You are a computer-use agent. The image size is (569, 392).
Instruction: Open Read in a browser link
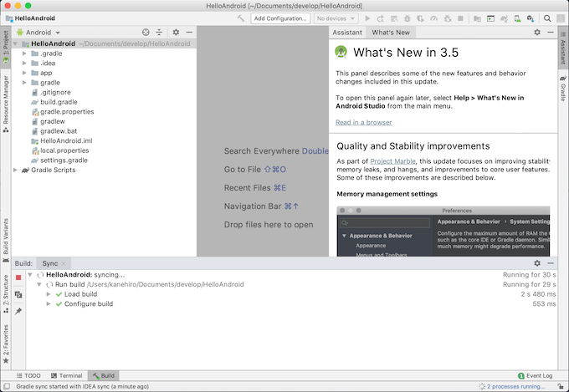coord(364,123)
